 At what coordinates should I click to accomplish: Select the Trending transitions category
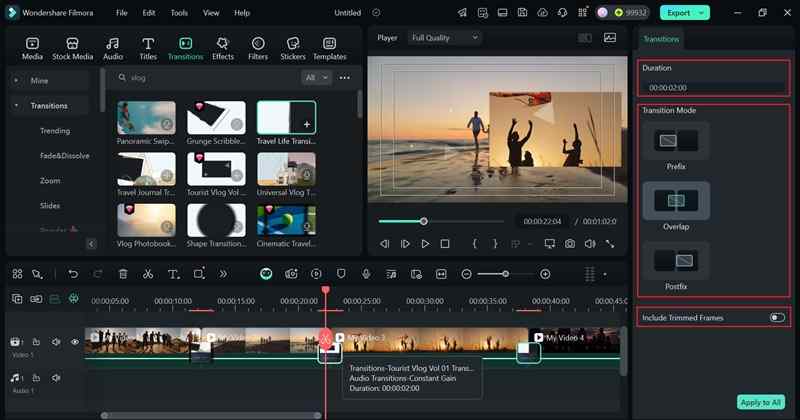(55, 131)
